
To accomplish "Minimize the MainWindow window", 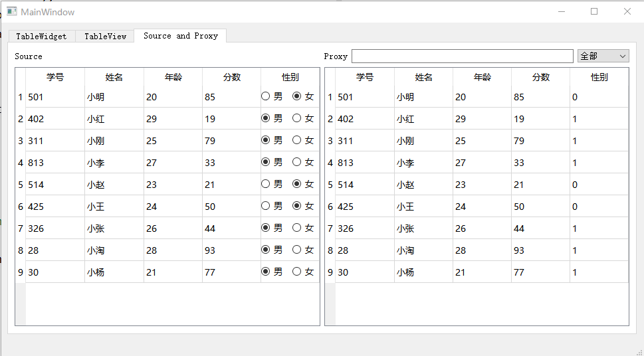I will [562, 11].
